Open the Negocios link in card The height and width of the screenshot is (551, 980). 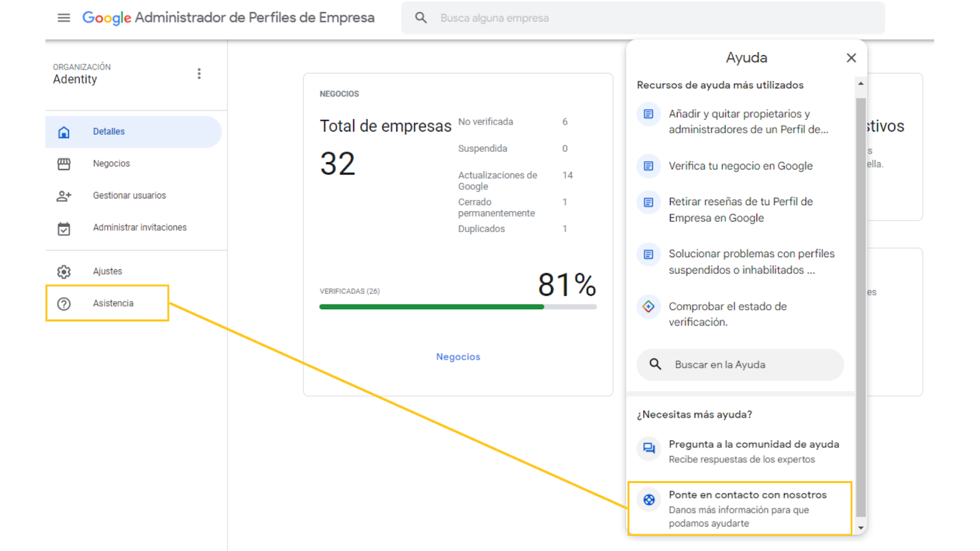coord(458,357)
